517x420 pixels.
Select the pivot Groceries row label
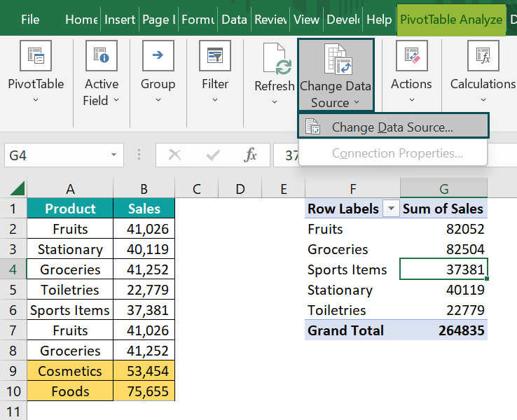click(353, 249)
